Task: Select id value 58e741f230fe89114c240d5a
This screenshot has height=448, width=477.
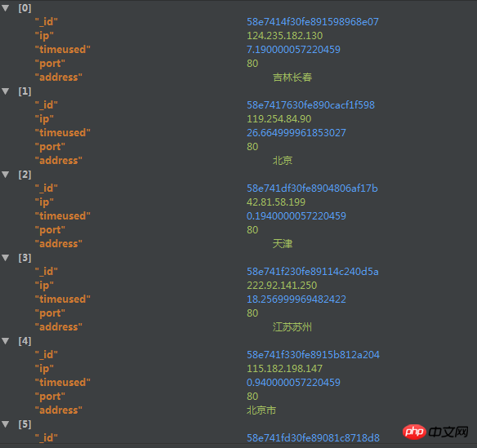Action: (x=313, y=272)
